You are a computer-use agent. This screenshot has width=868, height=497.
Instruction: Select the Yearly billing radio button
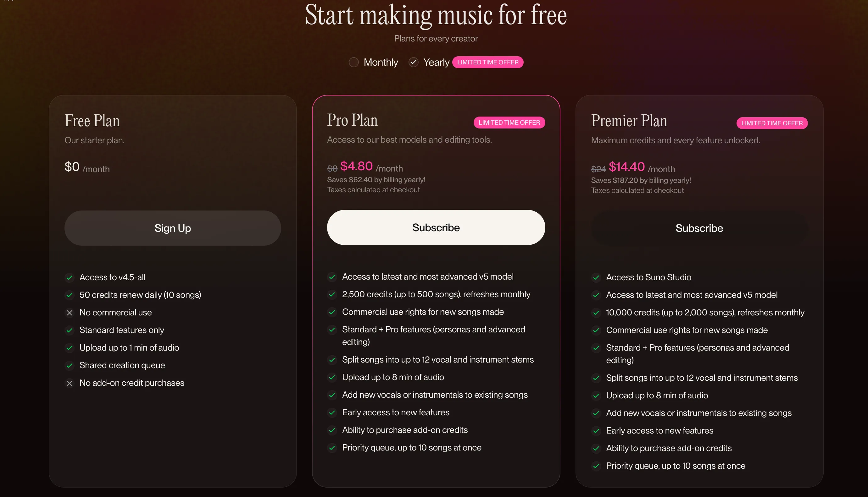click(x=413, y=62)
